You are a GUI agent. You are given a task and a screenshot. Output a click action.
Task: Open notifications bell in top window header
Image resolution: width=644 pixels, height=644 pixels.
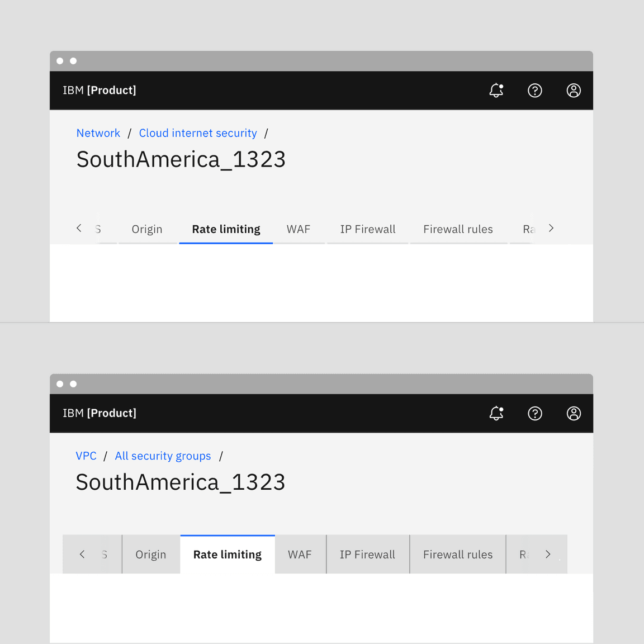[x=496, y=91]
